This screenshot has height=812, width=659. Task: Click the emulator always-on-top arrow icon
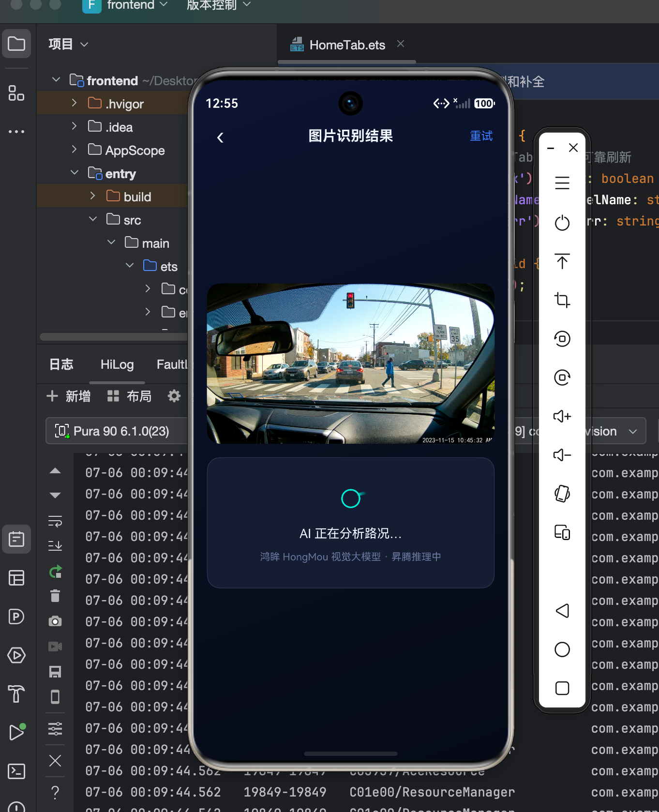pos(562,261)
